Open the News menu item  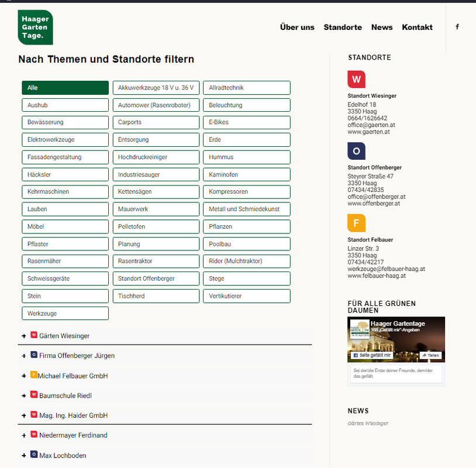(382, 27)
